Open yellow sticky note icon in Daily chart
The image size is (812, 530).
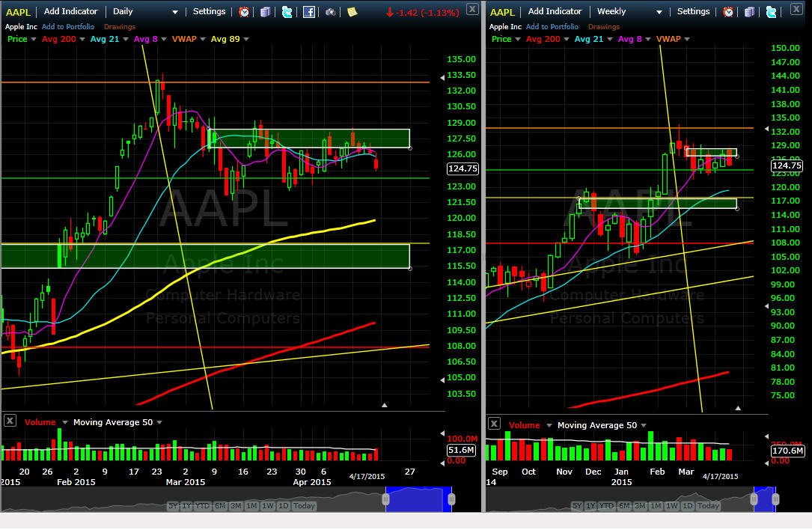352,12
